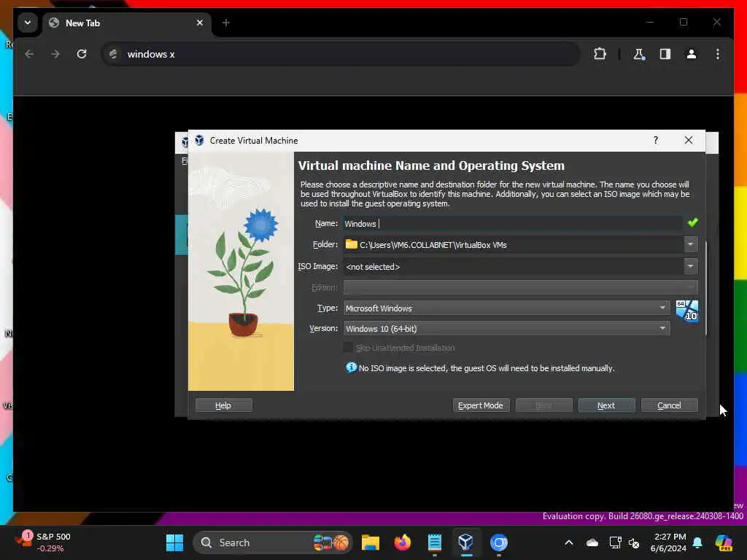Open Firefox from the taskbar

coord(403,542)
